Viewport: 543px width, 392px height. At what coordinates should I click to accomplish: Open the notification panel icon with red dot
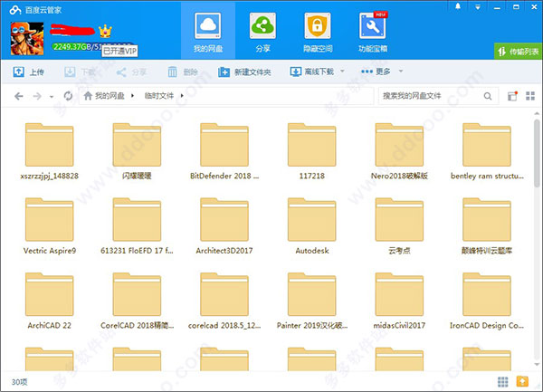512,96
